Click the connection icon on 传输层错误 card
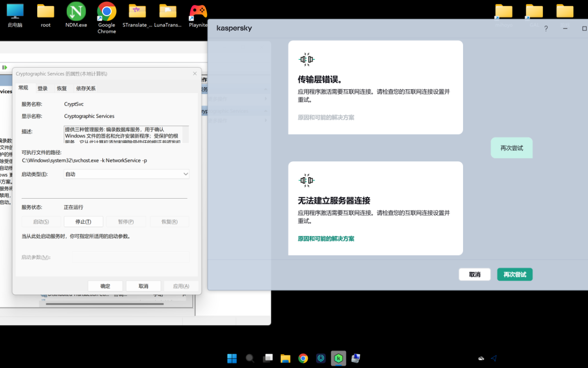The image size is (588, 368). (x=306, y=59)
